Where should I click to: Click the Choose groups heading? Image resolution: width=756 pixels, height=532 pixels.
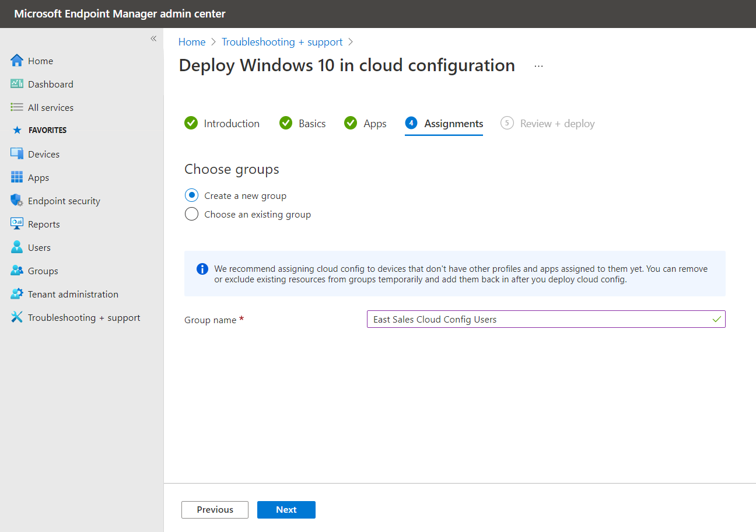tap(232, 169)
